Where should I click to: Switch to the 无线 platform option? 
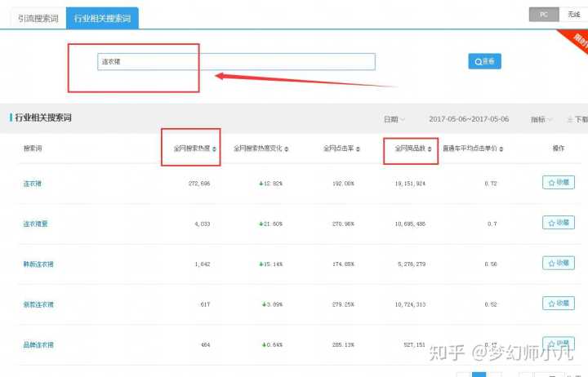[x=573, y=14]
